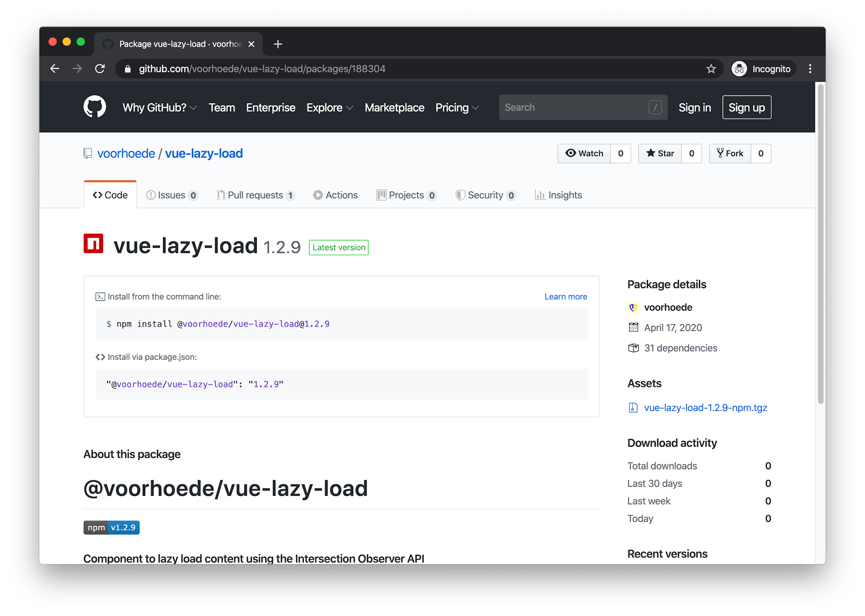Click the eye icon on the Watch button
The height and width of the screenshot is (616, 865).
tap(571, 153)
